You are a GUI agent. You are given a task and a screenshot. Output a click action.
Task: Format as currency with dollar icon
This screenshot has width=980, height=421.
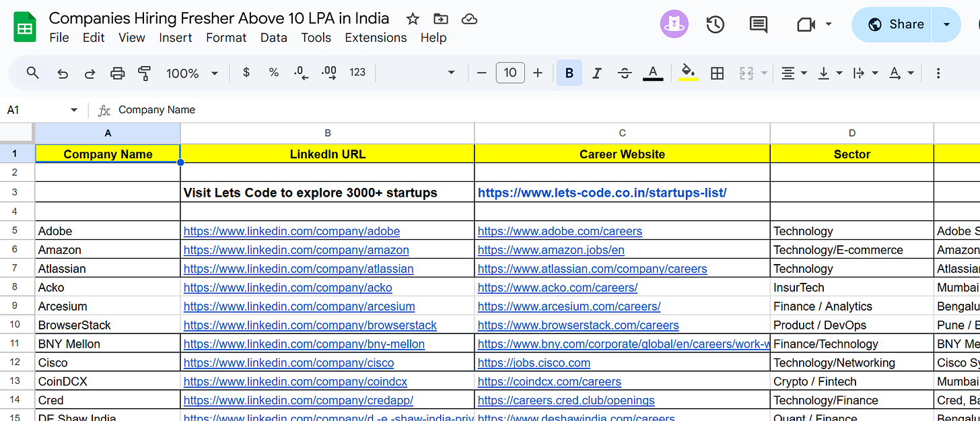246,73
